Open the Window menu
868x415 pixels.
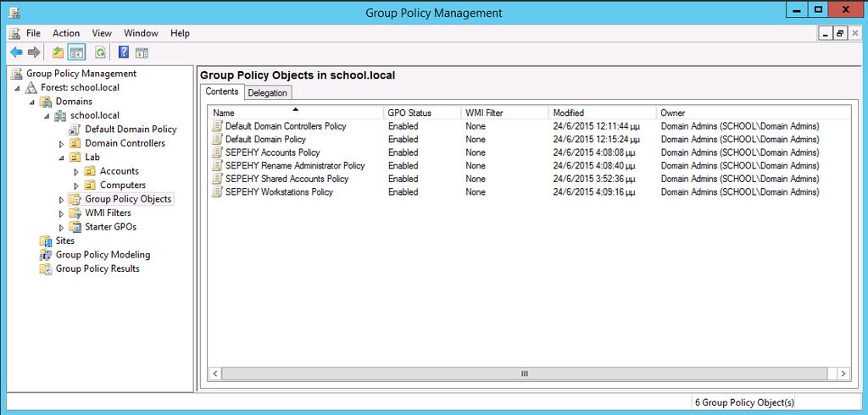[x=142, y=33]
